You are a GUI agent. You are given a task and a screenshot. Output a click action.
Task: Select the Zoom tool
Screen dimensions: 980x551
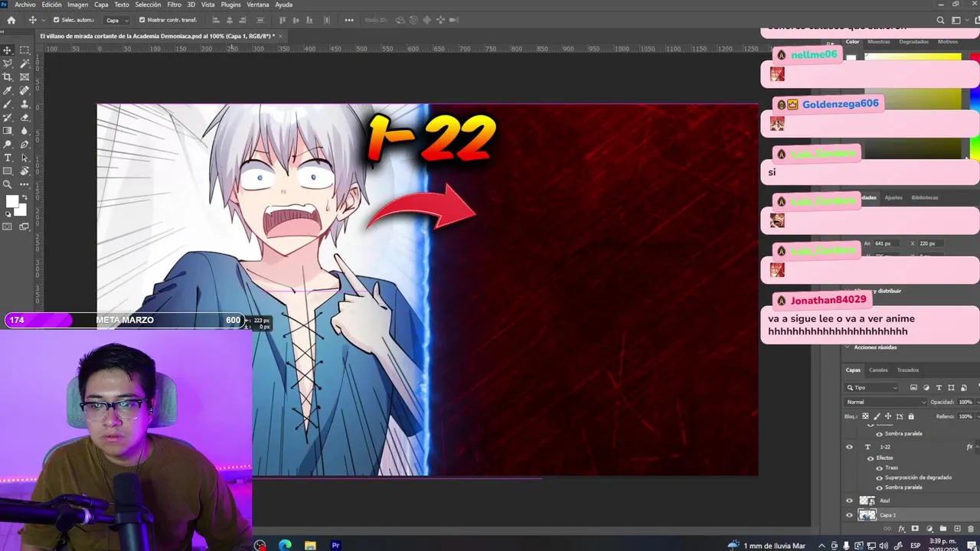(x=8, y=184)
